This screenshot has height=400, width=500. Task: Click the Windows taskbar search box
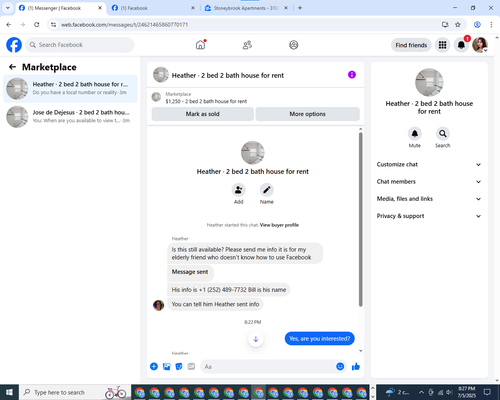[x=75, y=392]
